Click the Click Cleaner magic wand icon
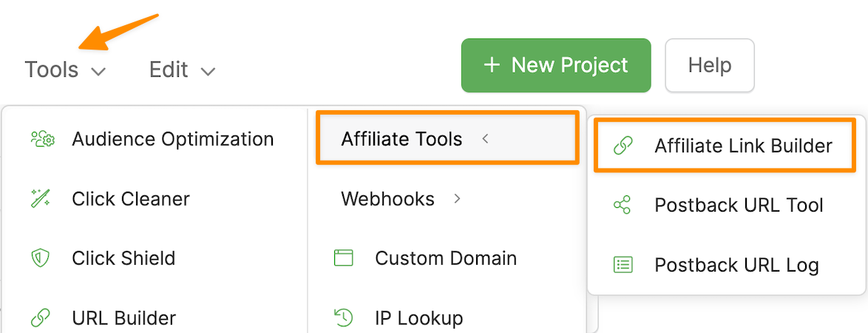This screenshot has height=333, width=868. click(40, 199)
